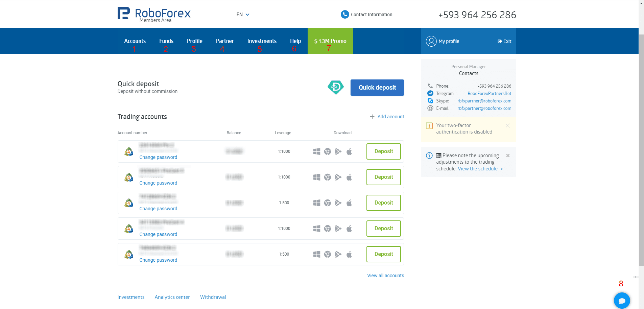Screen dimensions: 644x309
Task: Click Deposit for second account row
Action: point(384,177)
